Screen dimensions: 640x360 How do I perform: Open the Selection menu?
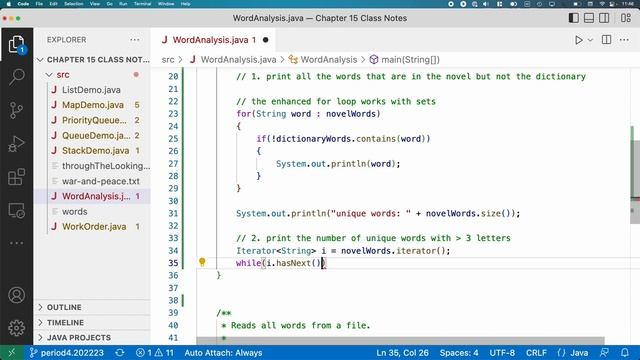(x=74, y=4)
